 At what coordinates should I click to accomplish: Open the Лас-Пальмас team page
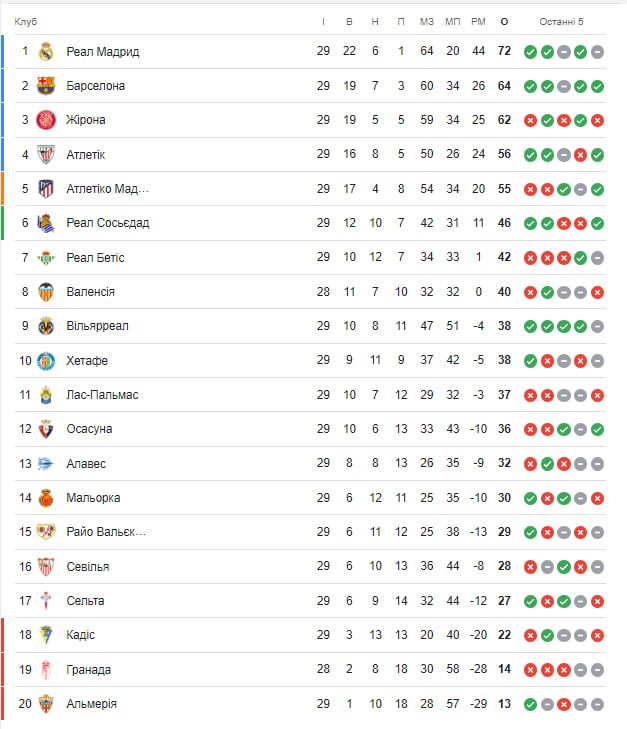pos(102,395)
